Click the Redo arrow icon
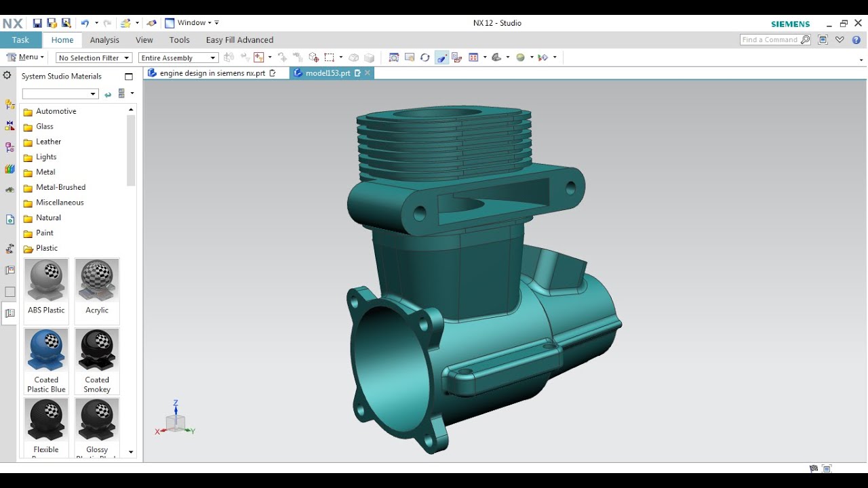 (x=106, y=23)
